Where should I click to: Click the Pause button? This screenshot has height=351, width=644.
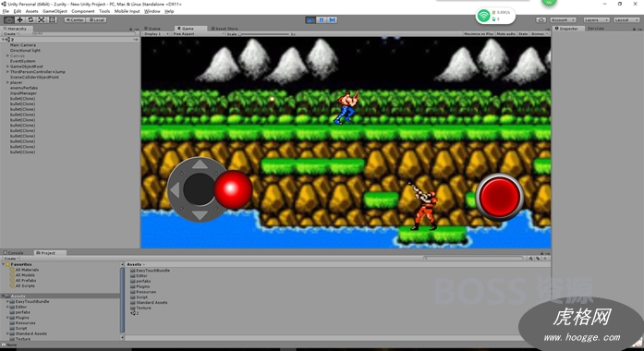coord(322,19)
